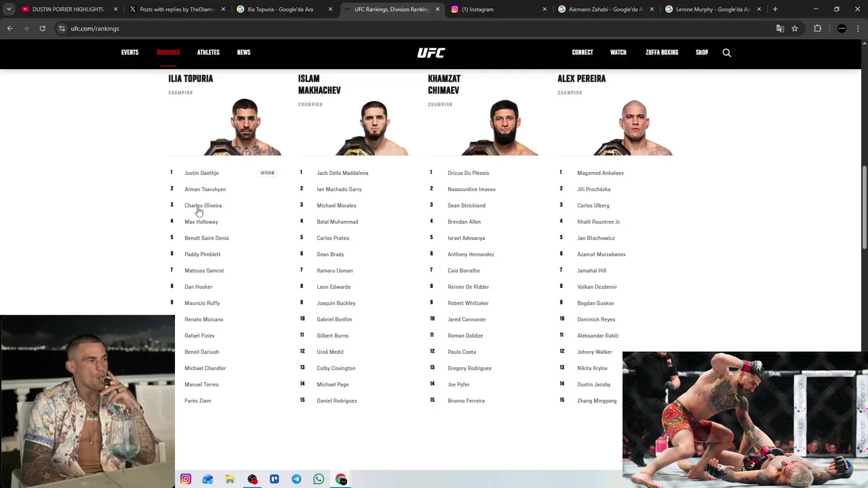Screen dimensions: 868x488
Task: Open the Zuffa Boxing nav link
Action: (x=661, y=53)
